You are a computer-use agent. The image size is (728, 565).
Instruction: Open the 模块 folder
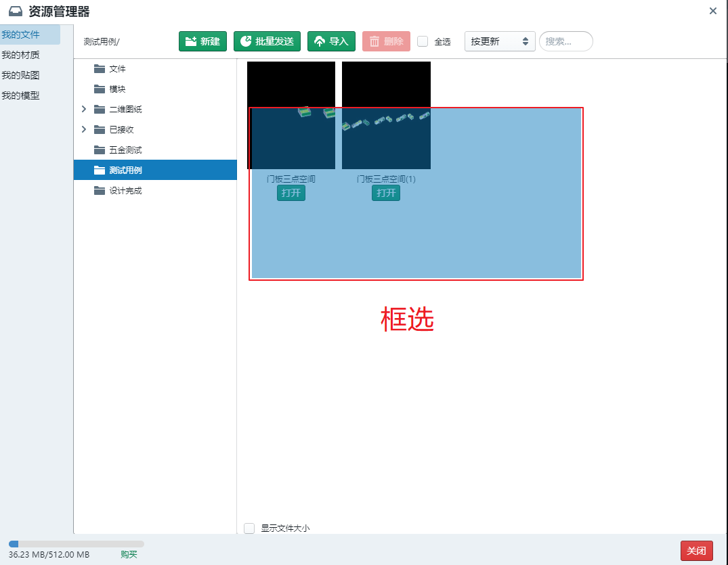(x=117, y=89)
